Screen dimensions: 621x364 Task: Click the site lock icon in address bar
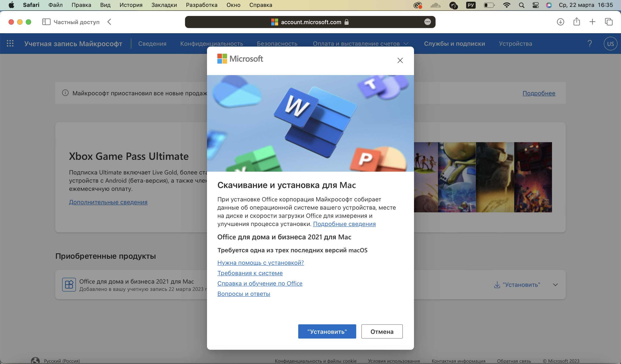pyautogui.click(x=347, y=22)
